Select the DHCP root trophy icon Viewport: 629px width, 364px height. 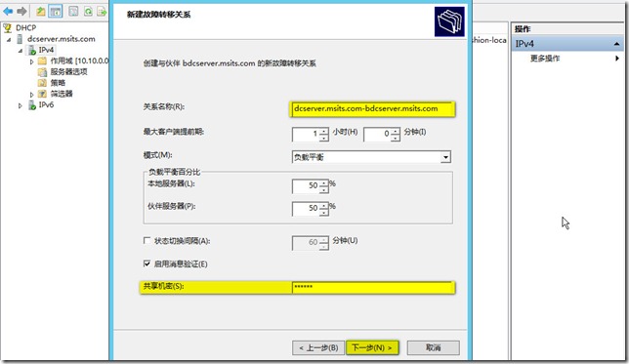7,27
